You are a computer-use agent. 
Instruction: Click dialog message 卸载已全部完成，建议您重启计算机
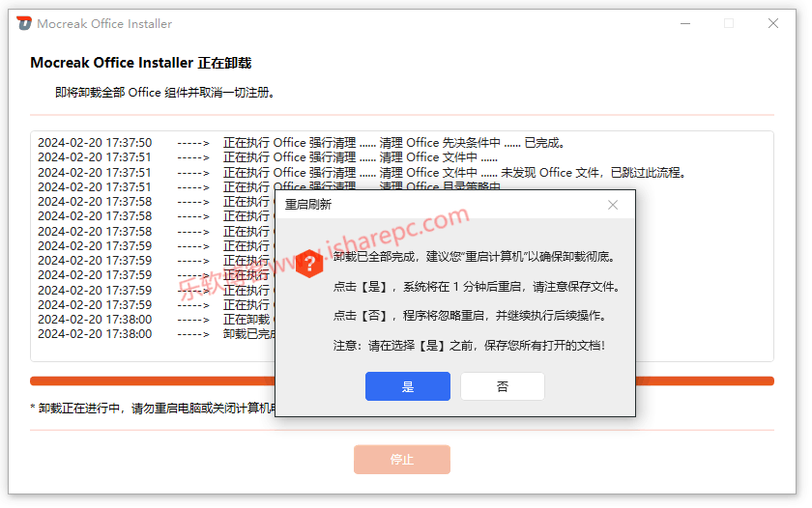coord(475,257)
